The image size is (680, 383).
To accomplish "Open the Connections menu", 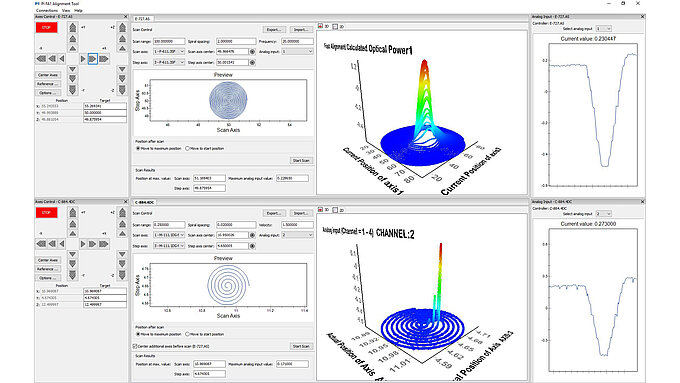I will click(47, 10).
